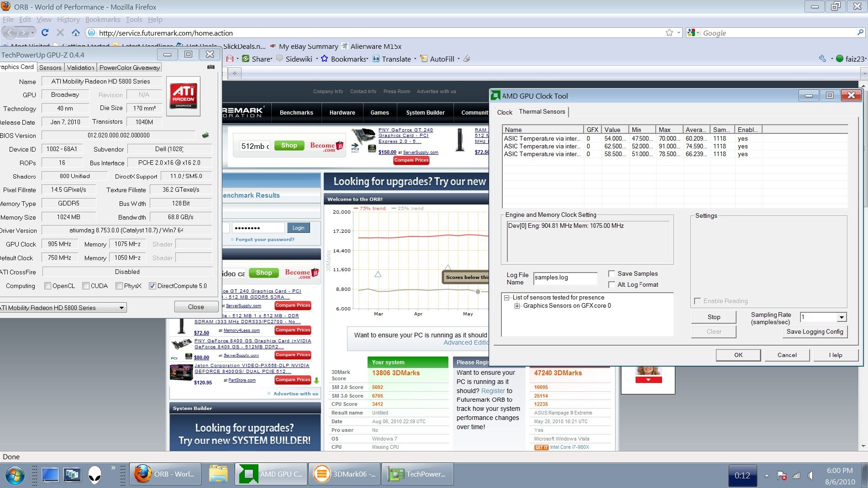868x488 pixels.
Task: Open the Firefox back history dropdown arrow
Action: click(x=32, y=32)
